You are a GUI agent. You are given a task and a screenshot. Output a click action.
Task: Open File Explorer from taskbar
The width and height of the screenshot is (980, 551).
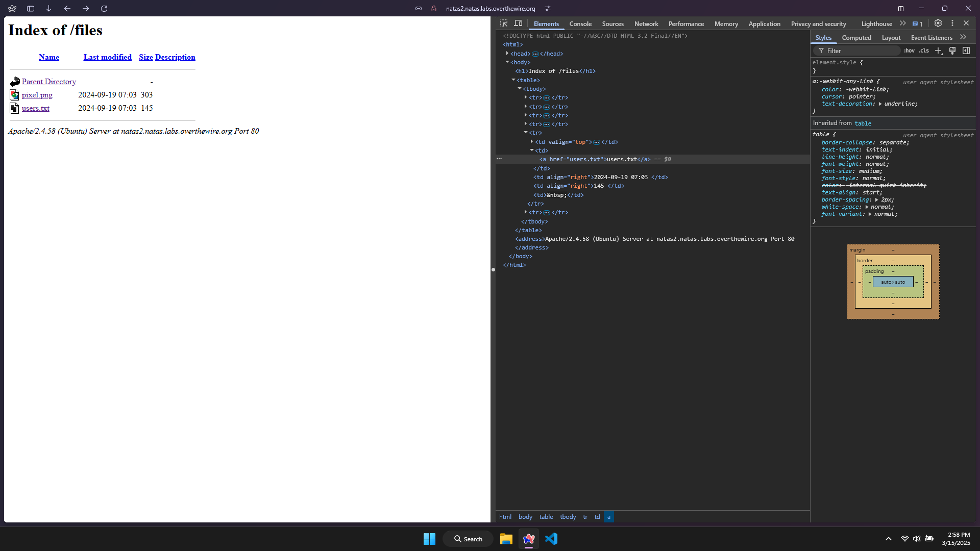click(506, 539)
